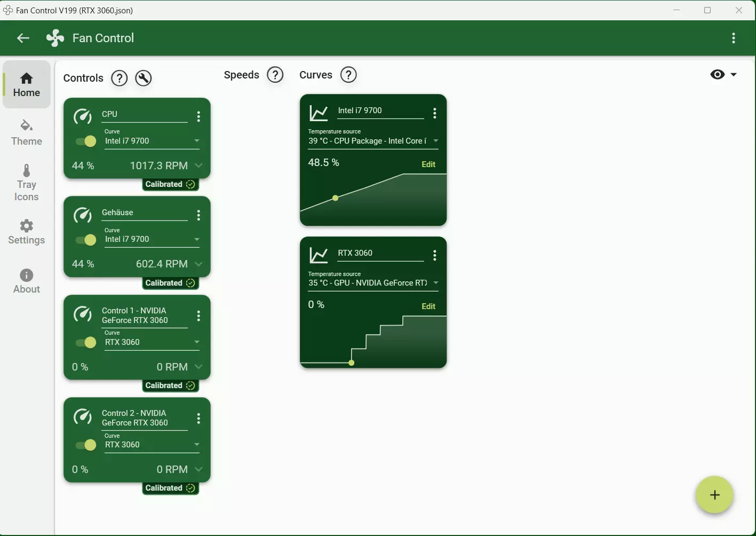Screen dimensions: 756x536
Task: Click RTX 3060 curve name field
Action: point(380,254)
